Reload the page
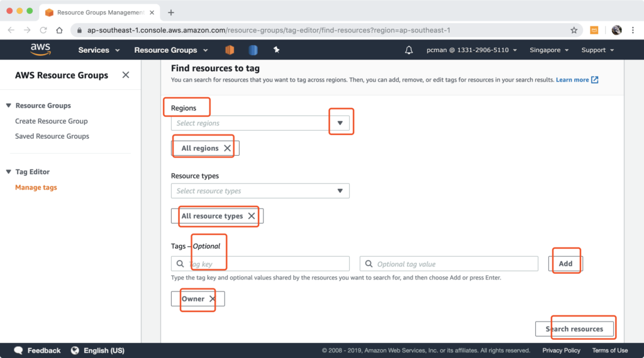644x358 pixels. pos(43,30)
